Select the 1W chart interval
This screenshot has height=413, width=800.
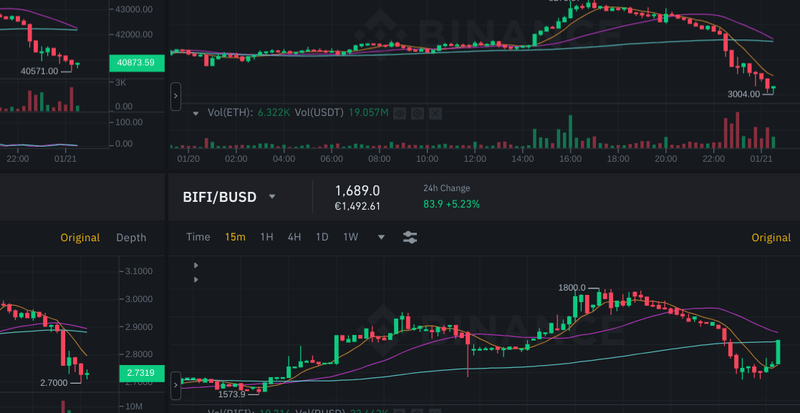click(x=351, y=237)
